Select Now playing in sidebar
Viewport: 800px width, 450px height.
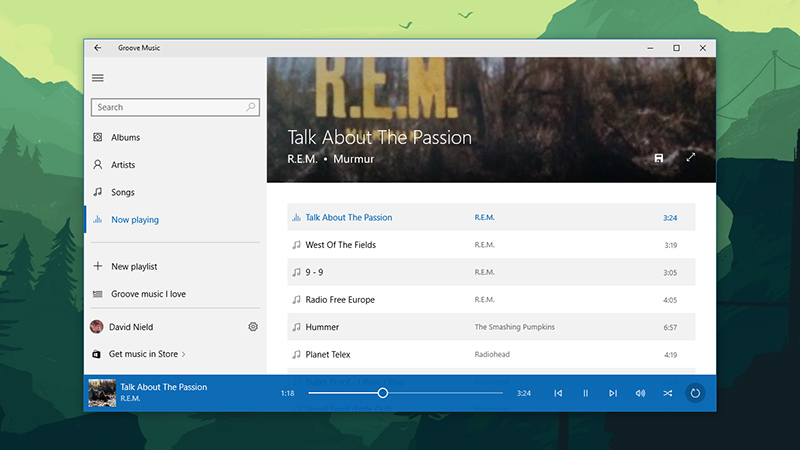tap(175, 220)
